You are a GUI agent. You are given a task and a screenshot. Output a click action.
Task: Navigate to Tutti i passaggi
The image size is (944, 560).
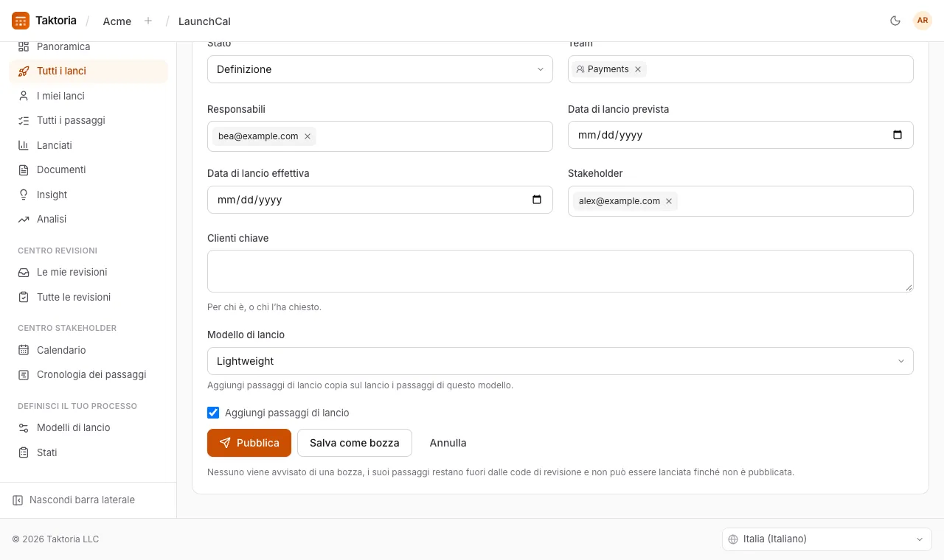click(88, 120)
